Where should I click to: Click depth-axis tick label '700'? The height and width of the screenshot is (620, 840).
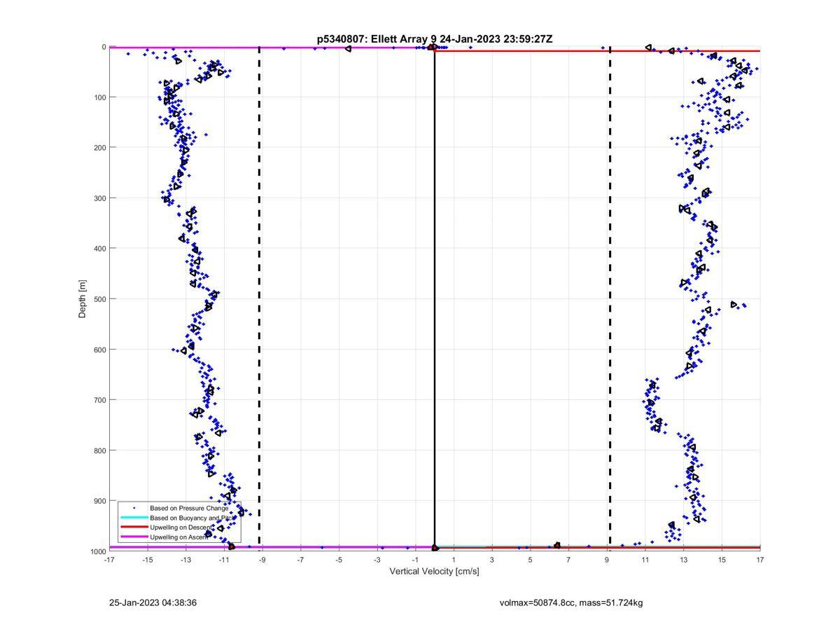pos(99,399)
